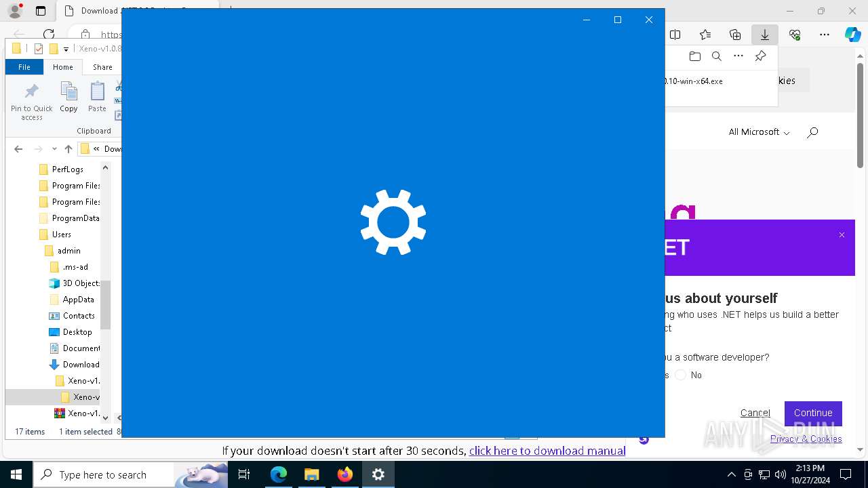Image resolution: width=868 pixels, height=488 pixels.
Task: Go back in File Explorer
Action: (18, 149)
